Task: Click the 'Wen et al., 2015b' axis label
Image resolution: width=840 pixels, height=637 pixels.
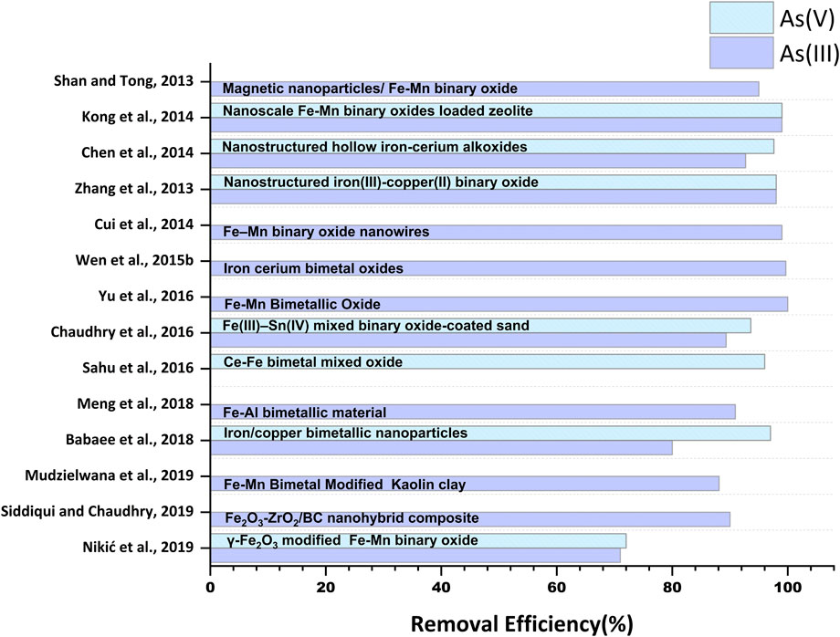Action: pos(134,260)
